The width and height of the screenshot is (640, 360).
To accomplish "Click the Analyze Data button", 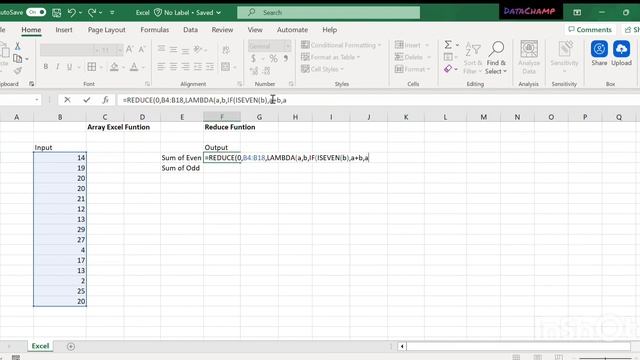I will tap(529, 57).
